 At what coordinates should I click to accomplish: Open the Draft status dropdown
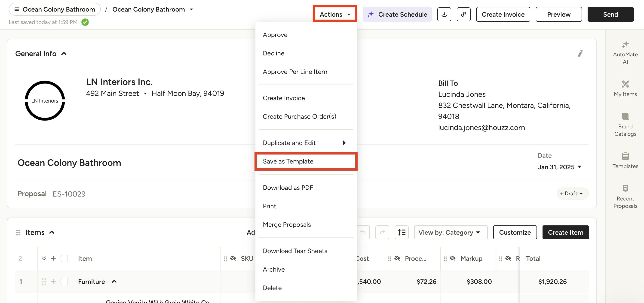[x=572, y=194]
